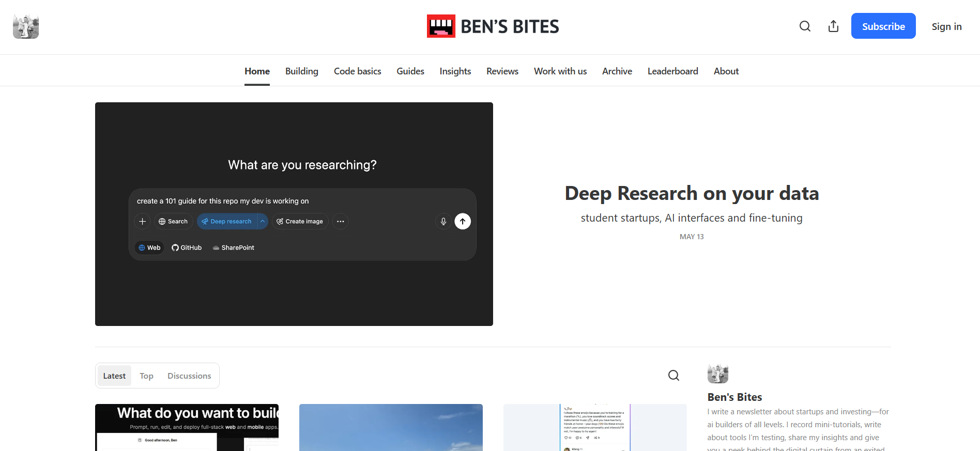980x451 pixels.
Task: Open the post thumbnail showing a tweet screenshot
Action: 595,427
